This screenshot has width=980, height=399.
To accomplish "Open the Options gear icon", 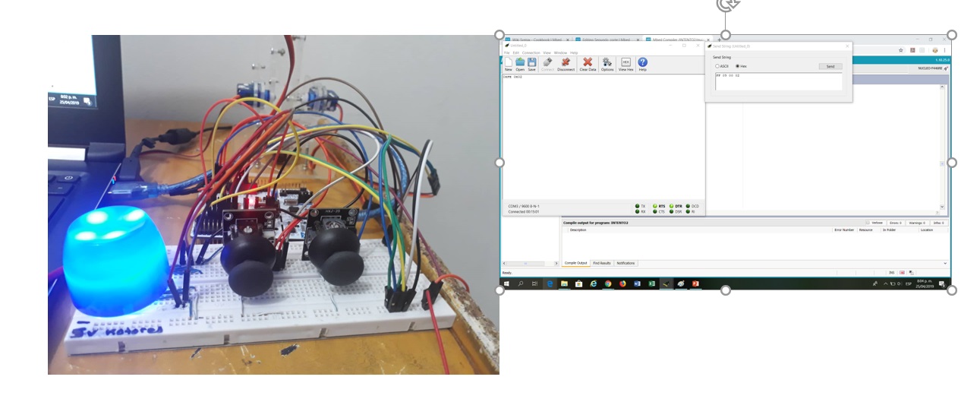I will pyautogui.click(x=607, y=63).
